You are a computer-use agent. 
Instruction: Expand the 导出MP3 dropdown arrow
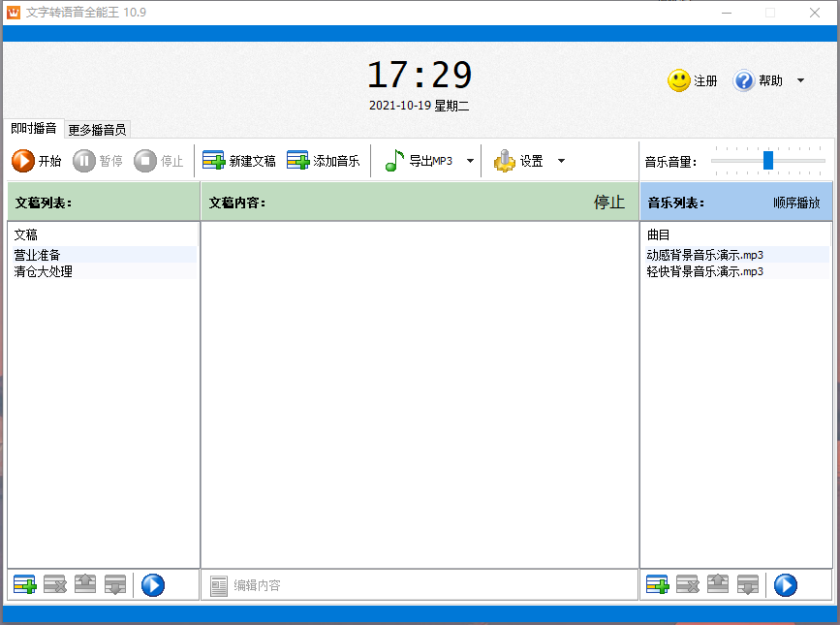point(471,161)
